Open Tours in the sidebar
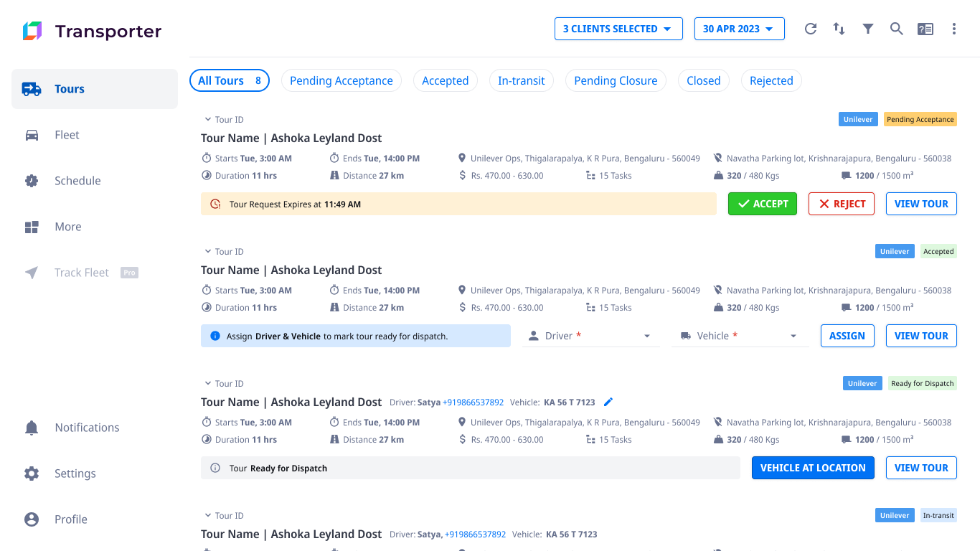 (x=95, y=89)
